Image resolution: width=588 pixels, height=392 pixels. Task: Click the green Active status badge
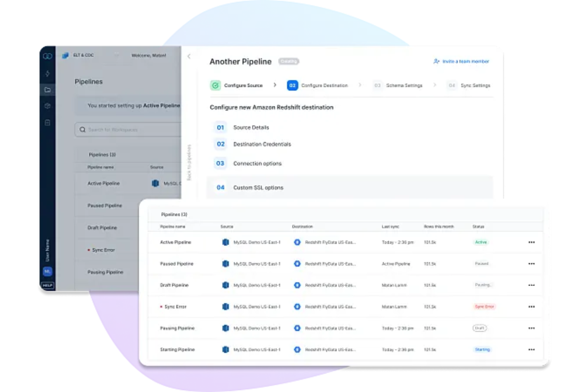pyautogui.click(x=481, y=242)
